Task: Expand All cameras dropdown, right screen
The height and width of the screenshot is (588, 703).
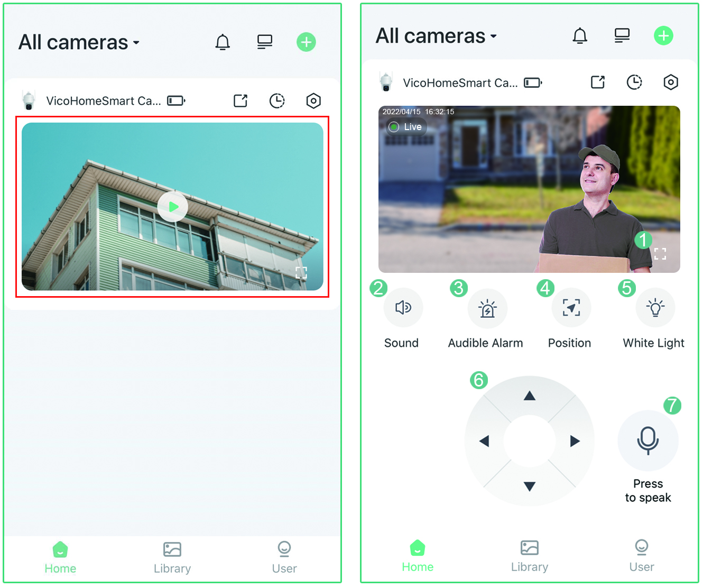Action: click(x=437, y=36)
